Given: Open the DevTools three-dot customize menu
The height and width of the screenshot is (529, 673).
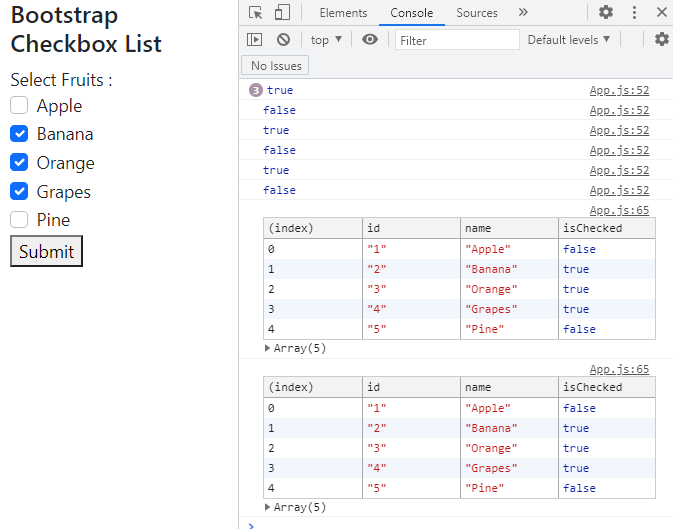Looking at the screenshot, I should click(x=634, y=13).
